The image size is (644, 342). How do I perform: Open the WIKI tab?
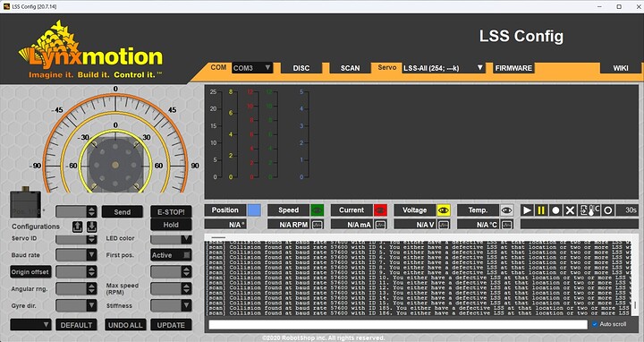pos(621,68)
